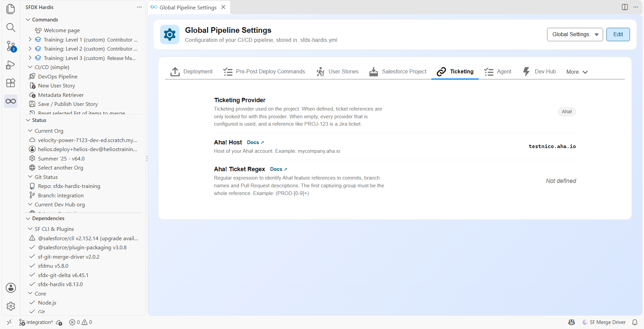The image size is (644, 329).
Task: Switch to the Dev Hub tab
Action: (539, 71)
